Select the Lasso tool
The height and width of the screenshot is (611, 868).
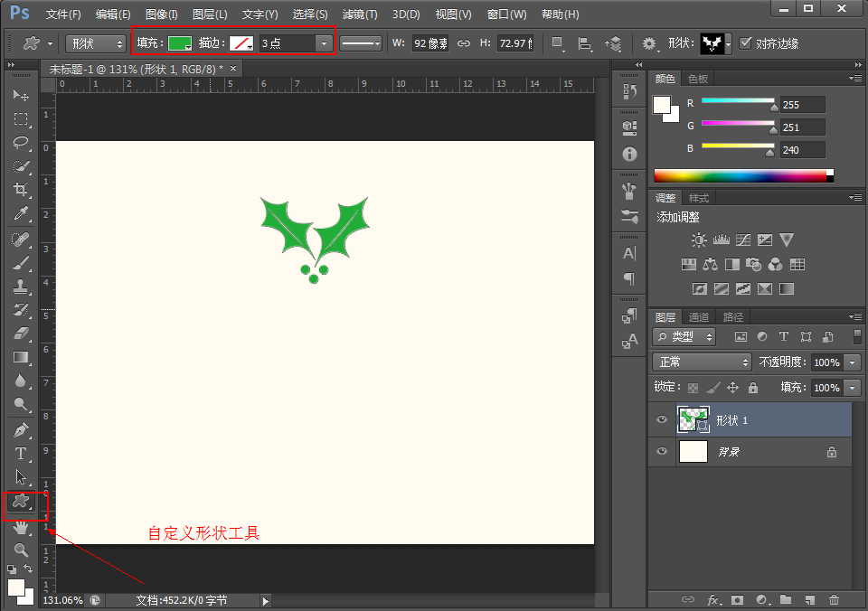(x=21, y=143)
